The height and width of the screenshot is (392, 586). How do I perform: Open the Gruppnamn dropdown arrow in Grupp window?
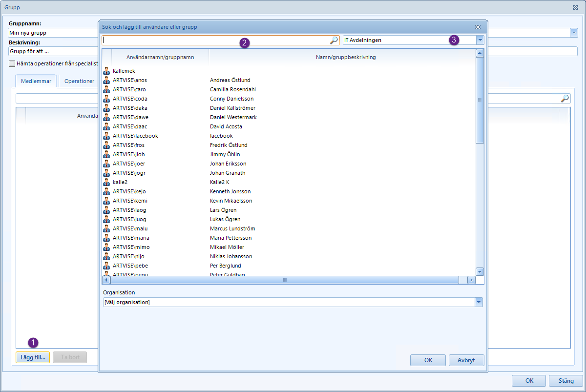coord(573,33)
